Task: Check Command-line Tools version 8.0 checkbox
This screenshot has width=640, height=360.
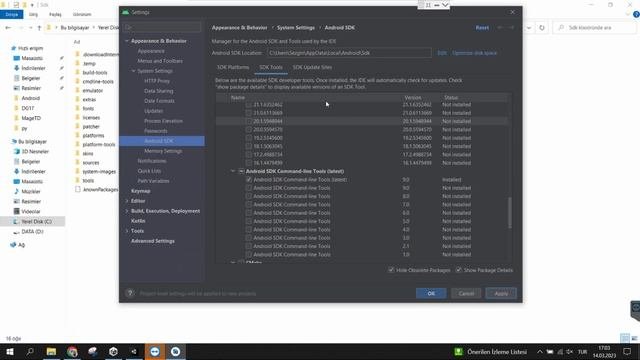Action: tap(249, 196)
